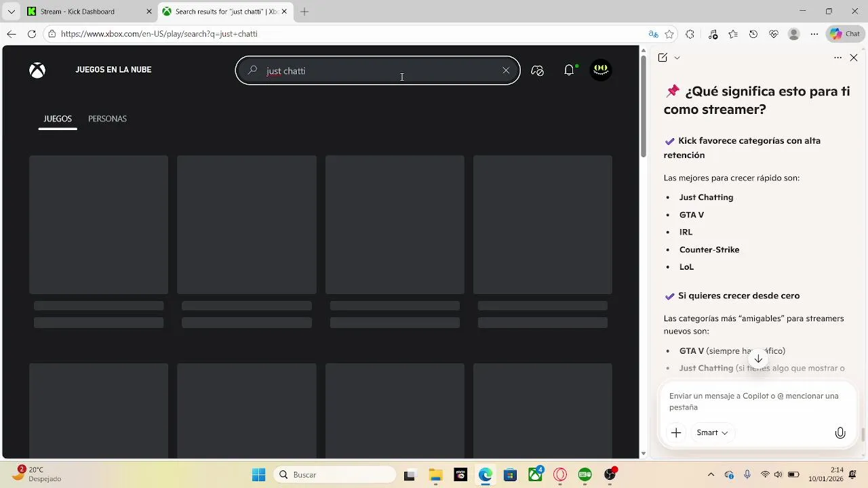Click first 'GTA V' bullet under retención
Screen dimensions: 868x488
692,215
